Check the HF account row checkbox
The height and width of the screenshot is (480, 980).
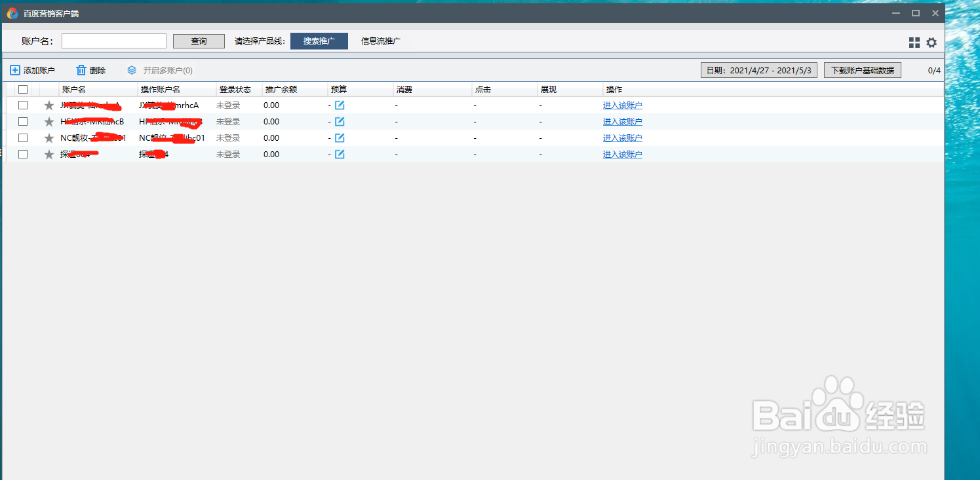pyautogui.click(x=23, y=121)
